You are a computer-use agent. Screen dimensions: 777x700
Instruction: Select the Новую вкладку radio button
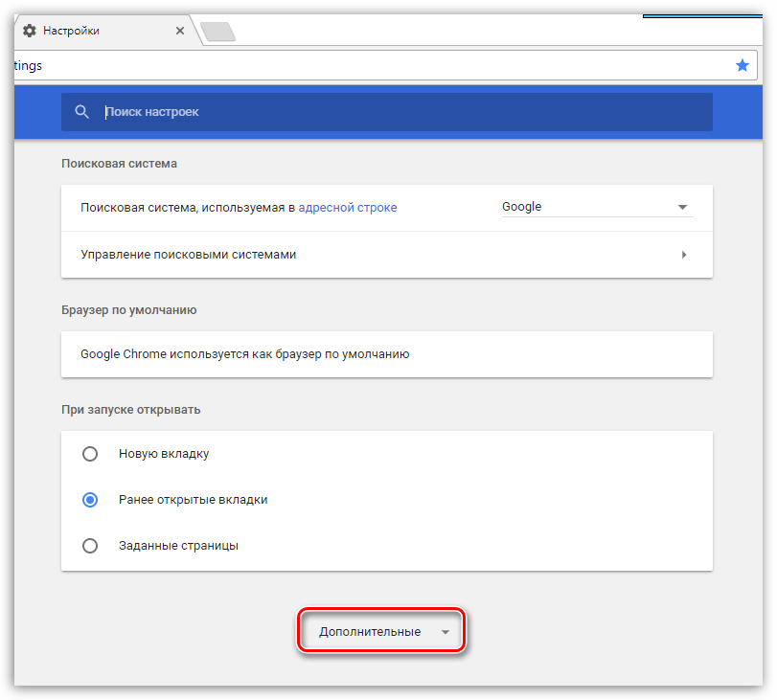coord(90,454)
